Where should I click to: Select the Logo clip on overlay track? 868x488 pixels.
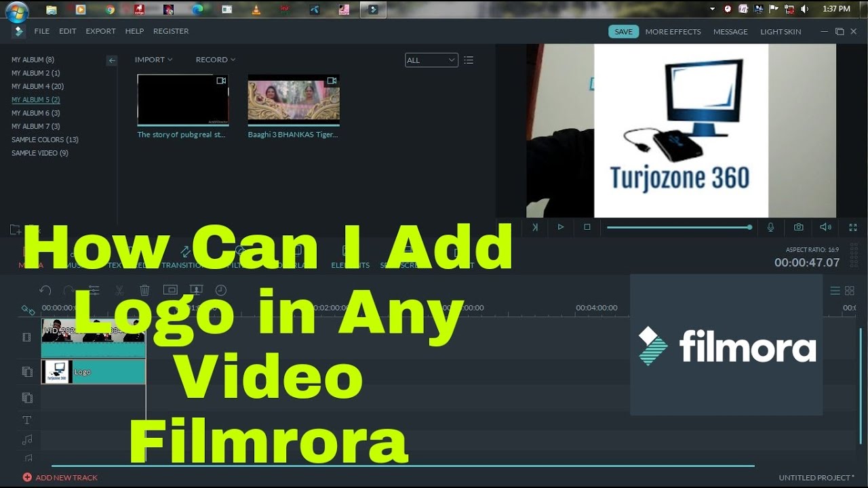[94, 371]
